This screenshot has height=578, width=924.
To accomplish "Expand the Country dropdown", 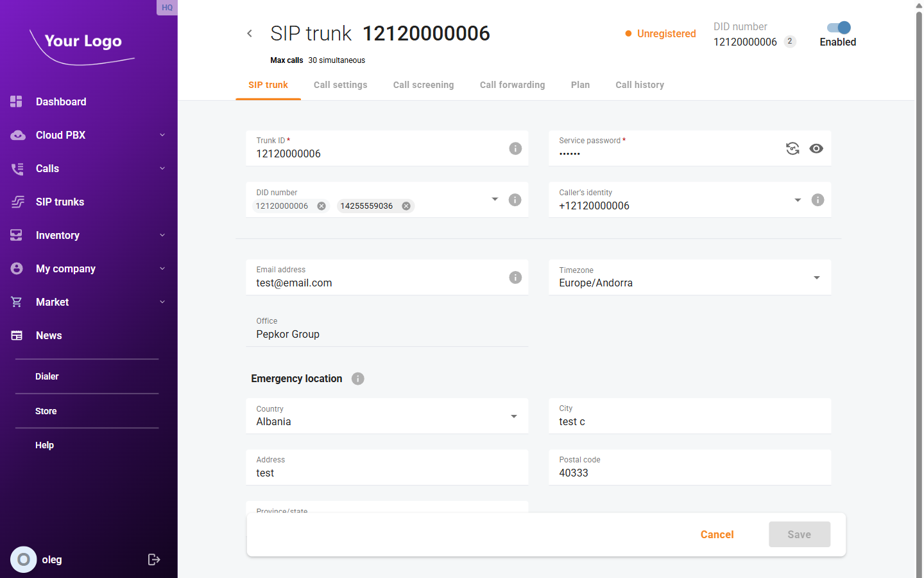I will [513, 416].
